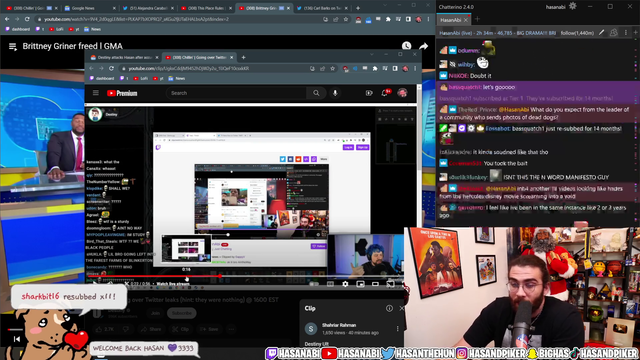The image size is (640, 360).
Task: Open video settings gear in YouTube player
Action: [345, 284]
